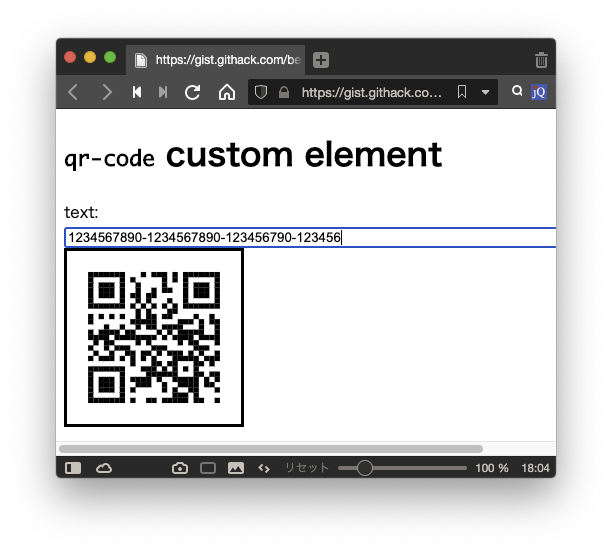
Task: Bookmark this page from the address bar
Action: [461, 92]
